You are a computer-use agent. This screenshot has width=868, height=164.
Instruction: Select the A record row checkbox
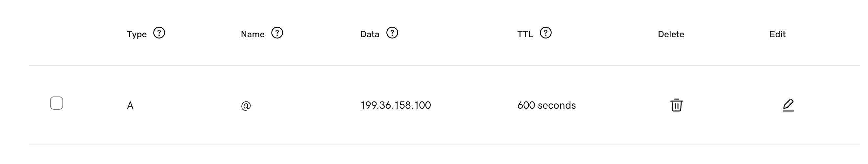[57, 103]
